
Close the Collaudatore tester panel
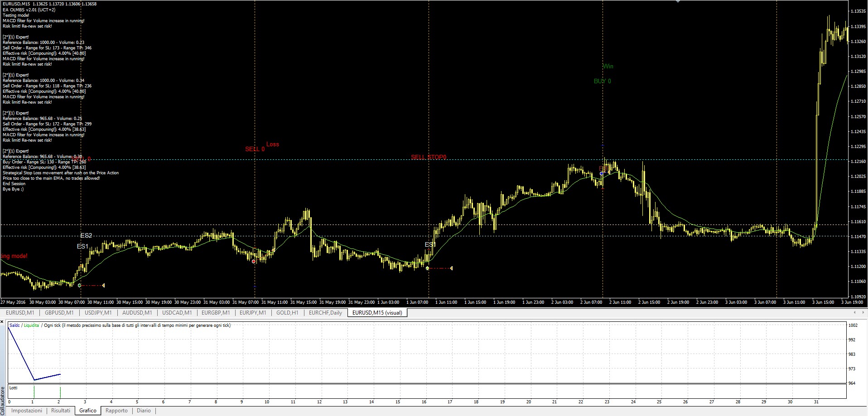point(3,322)
